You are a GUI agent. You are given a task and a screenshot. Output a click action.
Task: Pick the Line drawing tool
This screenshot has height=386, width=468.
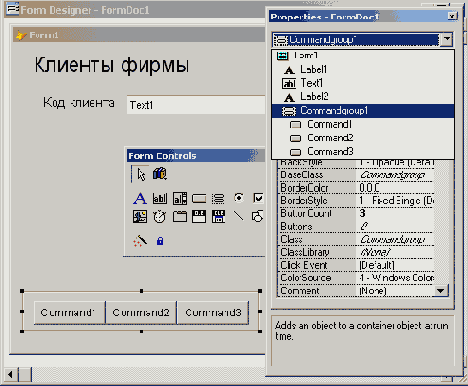pyautogui.click(x=238, y=216)
